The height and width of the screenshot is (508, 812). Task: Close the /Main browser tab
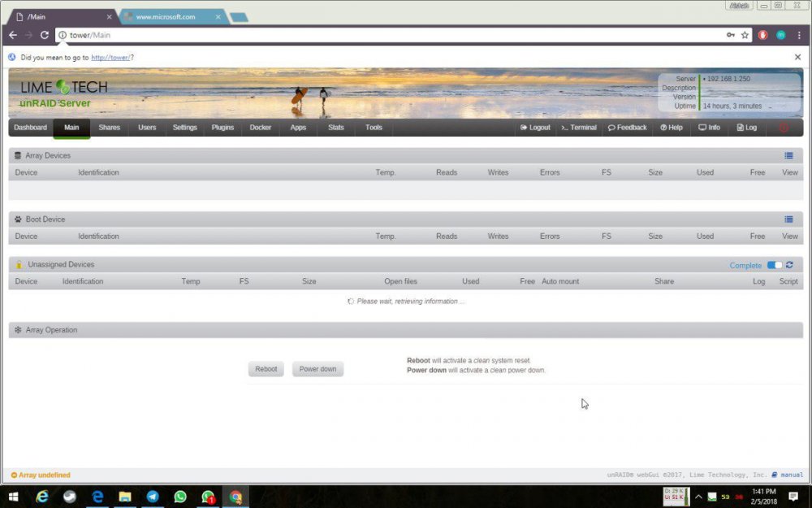pos(110,17)
